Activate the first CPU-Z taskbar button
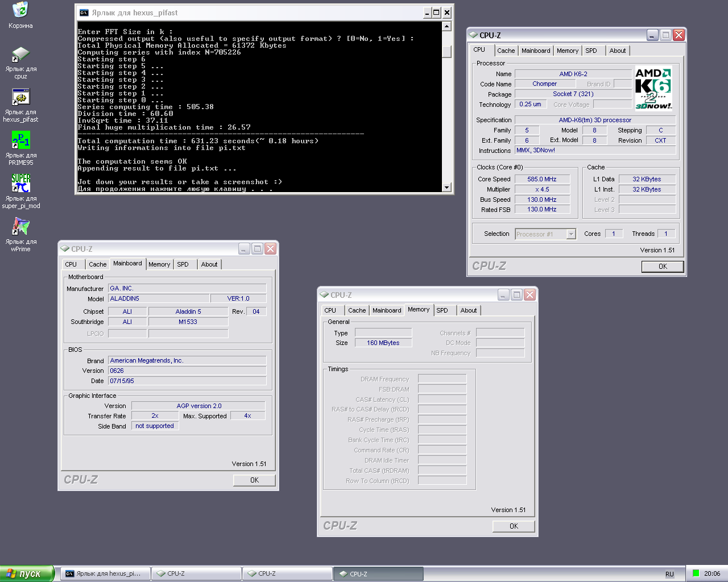 coord(196,573)
